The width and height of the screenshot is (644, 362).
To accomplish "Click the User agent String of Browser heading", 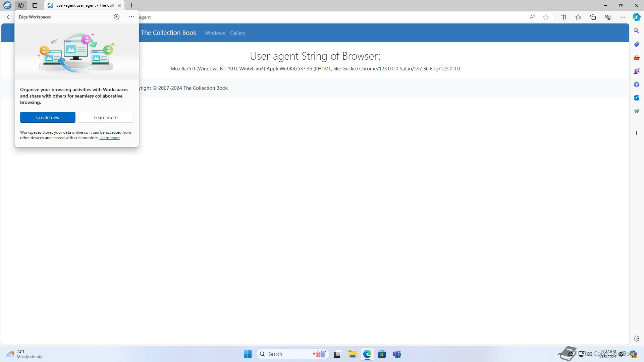I will [315, 56].
